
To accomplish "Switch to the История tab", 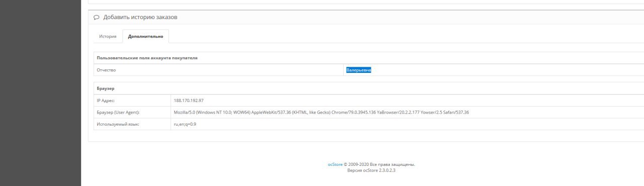I will pos(108,36).
